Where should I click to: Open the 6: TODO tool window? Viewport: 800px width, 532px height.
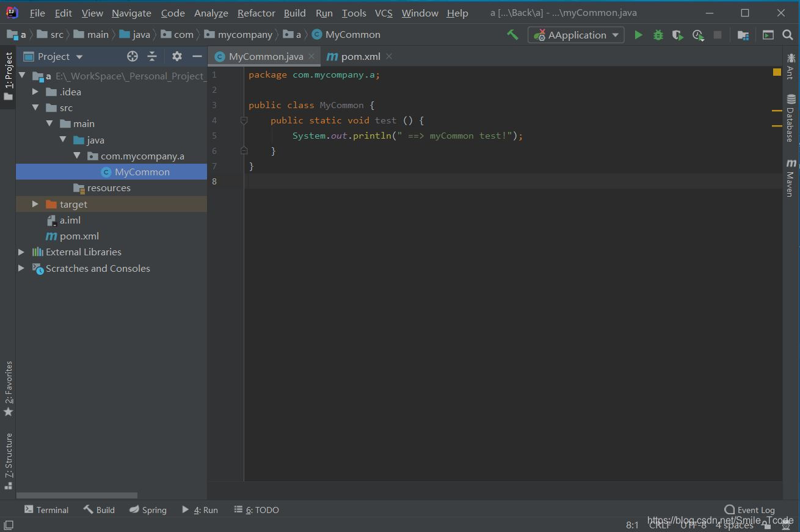[x=256, y=509]
